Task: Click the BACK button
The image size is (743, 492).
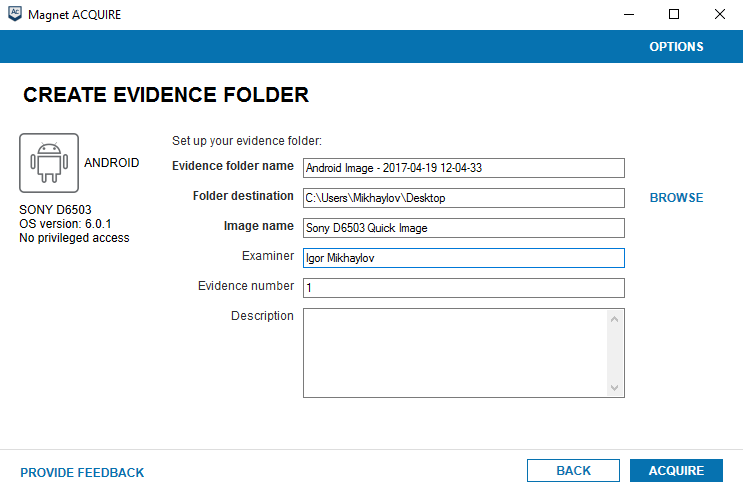Action: click(573, 470)
